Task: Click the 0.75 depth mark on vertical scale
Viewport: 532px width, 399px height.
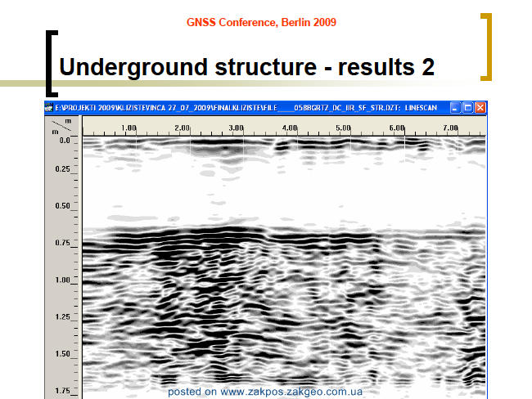Action: [x=62, y=243]
